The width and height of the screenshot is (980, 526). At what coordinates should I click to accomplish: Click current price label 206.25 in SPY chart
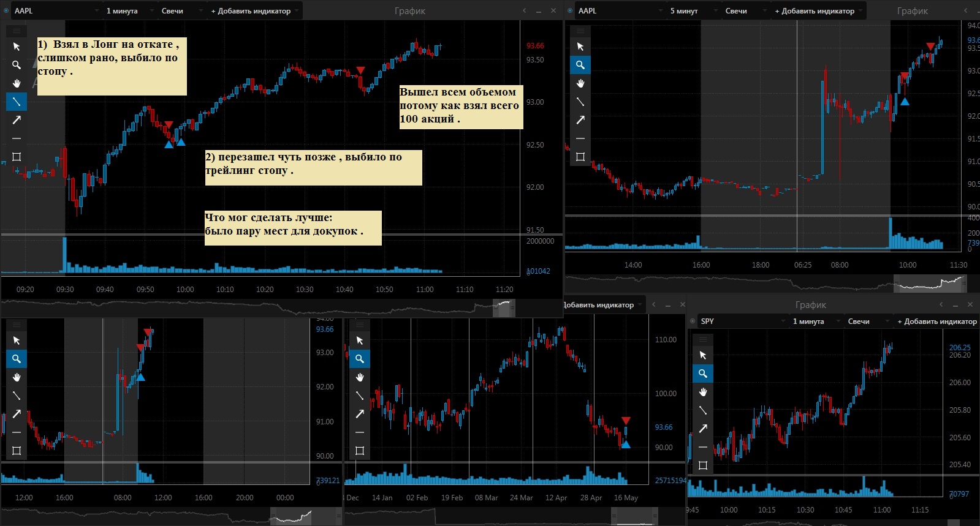click(960, 347)
